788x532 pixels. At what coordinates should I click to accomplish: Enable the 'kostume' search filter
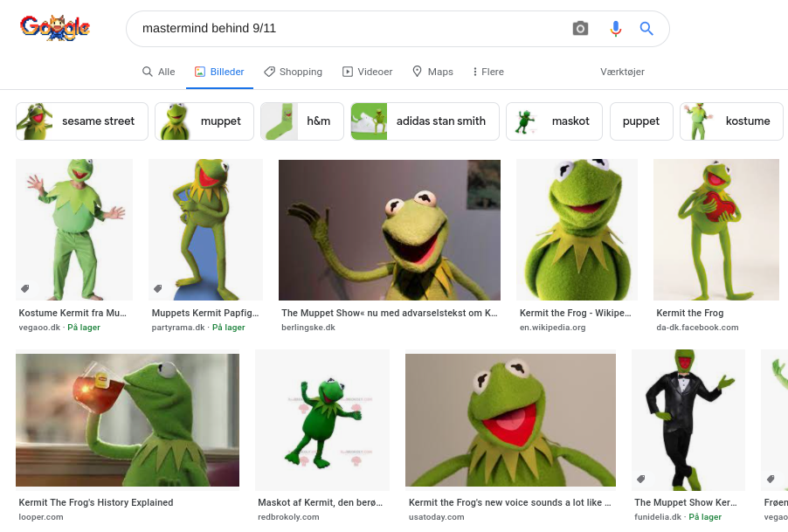(731, 121)
